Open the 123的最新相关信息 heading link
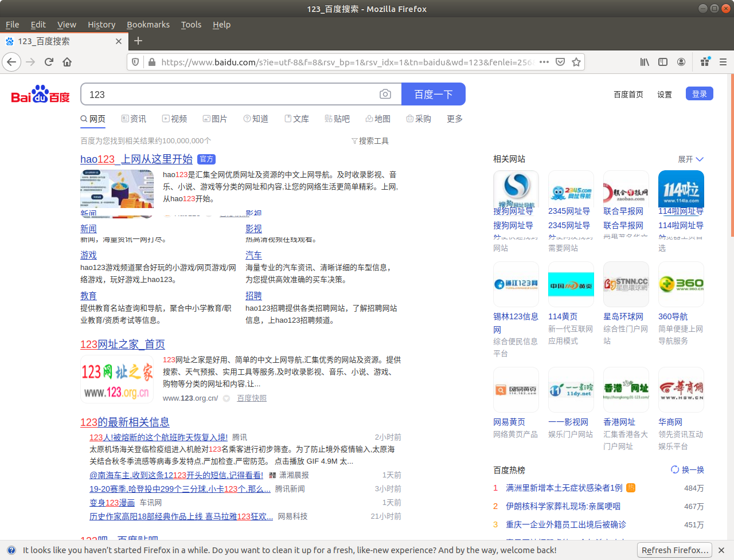The width and height of the screenshot is (734, 560). tap(125, 422)
